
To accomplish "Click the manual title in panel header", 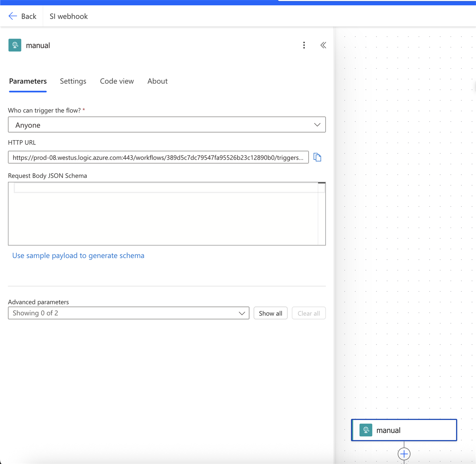I will (x=38, y=45).
